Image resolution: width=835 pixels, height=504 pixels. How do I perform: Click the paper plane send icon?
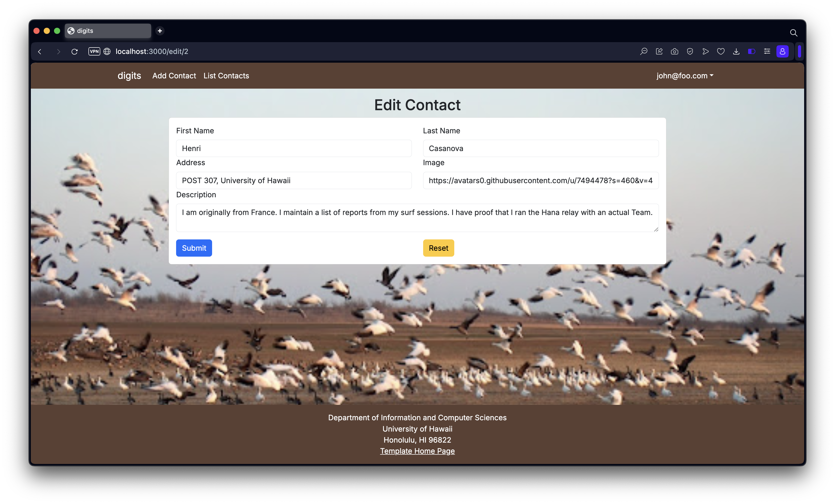tap(705, 51)
